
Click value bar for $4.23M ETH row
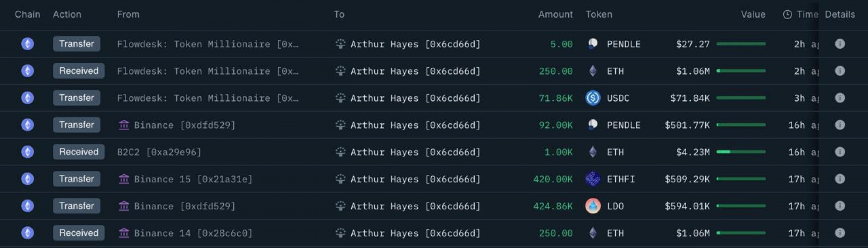741,152
